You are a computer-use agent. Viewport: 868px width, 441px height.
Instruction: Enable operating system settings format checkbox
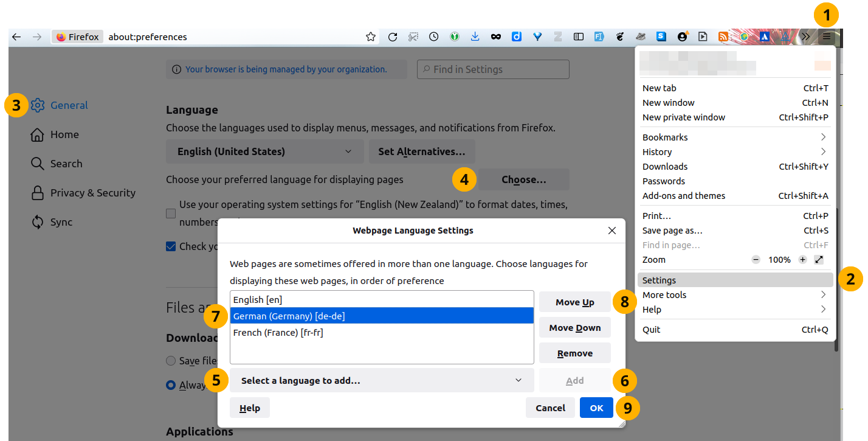click(x=171, y=214)
